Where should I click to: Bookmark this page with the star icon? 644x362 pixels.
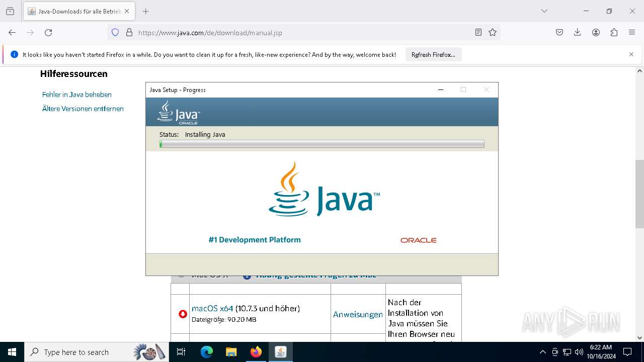[493, 32]
